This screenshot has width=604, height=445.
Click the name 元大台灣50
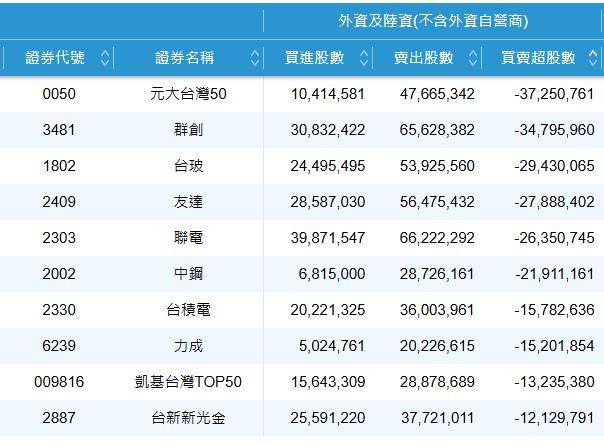(188, 94)
